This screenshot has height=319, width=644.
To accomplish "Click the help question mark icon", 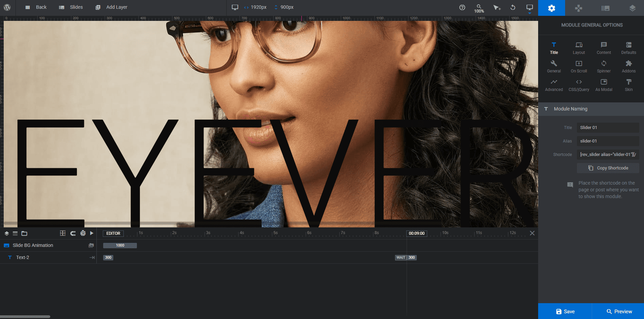I will tap(462, 7).
